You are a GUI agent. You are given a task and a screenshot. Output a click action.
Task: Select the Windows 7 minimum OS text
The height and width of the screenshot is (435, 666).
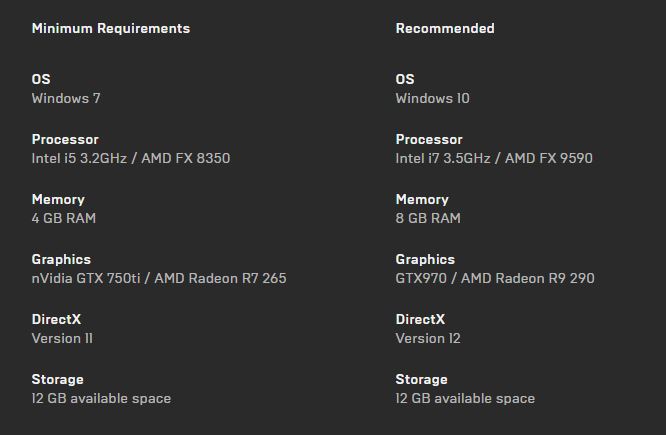pos(66,98)
